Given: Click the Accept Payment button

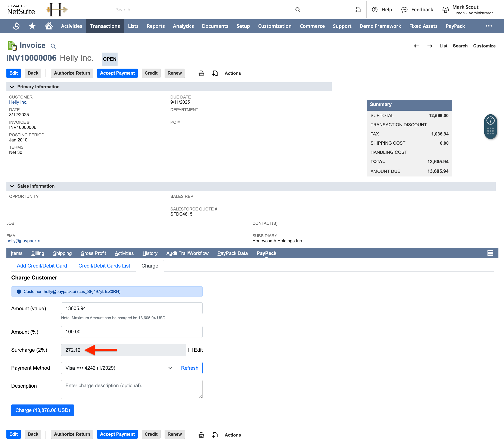Looking at the screenshot, I should (117, 73).
